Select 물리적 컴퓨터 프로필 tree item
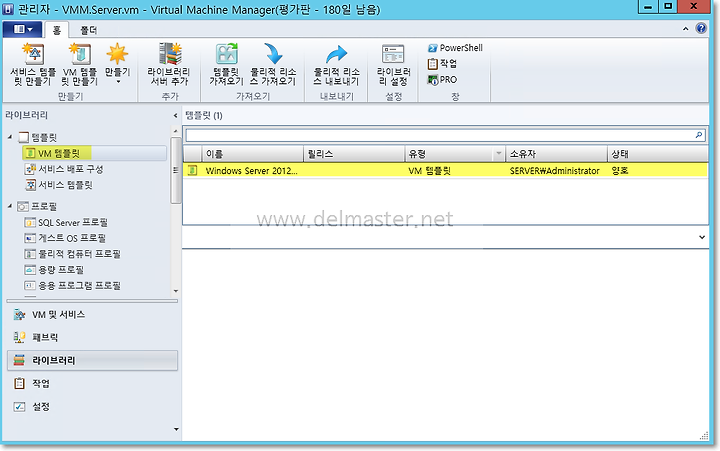The image size is (720, 451). click(x=73, y=254)
